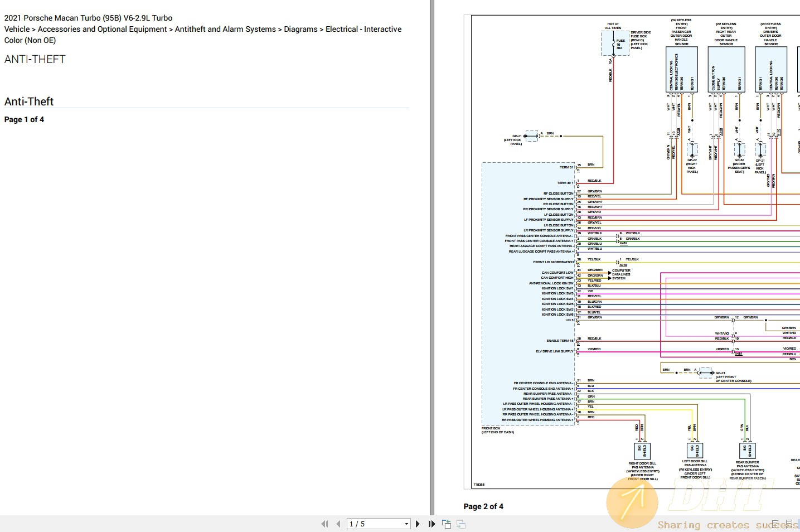
Task: Click the 'ANT-REMOVAL LOCK IGN SW' pin label
Action: click(x=551, y=283)
